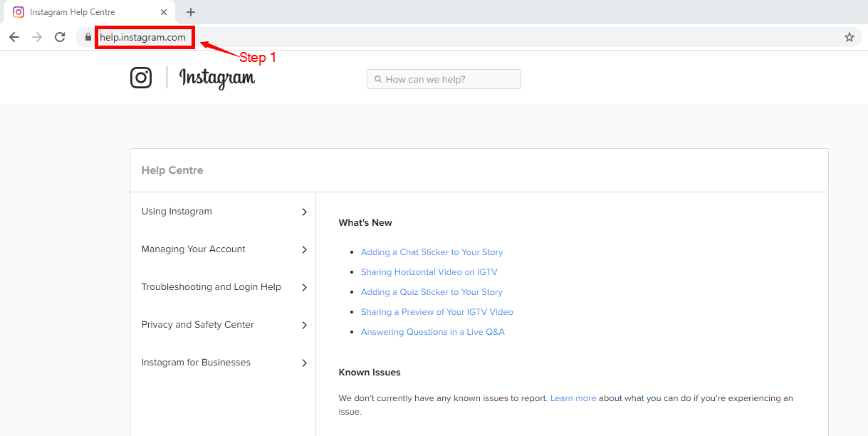The width and height of the screenshot is (868, 436).
Task: Expand the Using Instagram chevron
Action: coord(304,212)
